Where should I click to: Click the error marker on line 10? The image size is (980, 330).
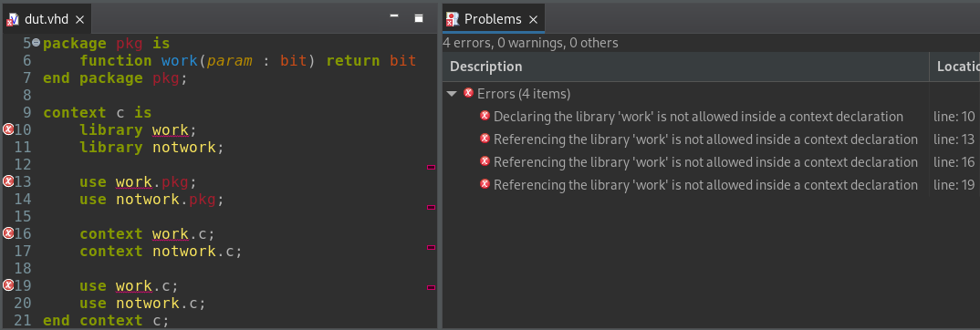[8, 129]
